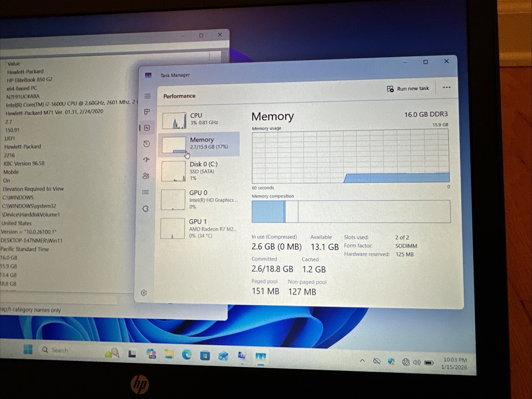Open Task Manager Settings gear
Viewport: 532px width, 399px height.
pos(144,293)
